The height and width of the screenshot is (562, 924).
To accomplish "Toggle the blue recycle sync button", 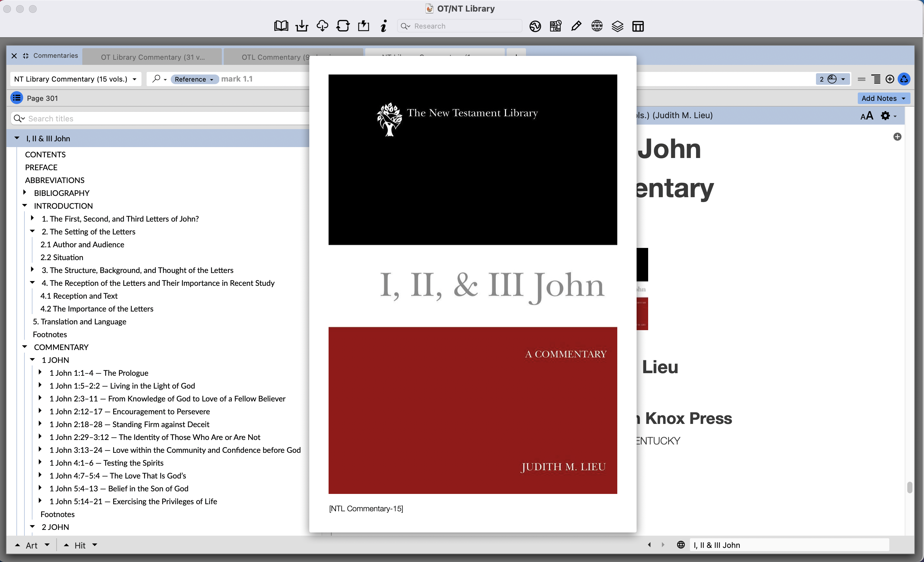I will coord(904,79).
